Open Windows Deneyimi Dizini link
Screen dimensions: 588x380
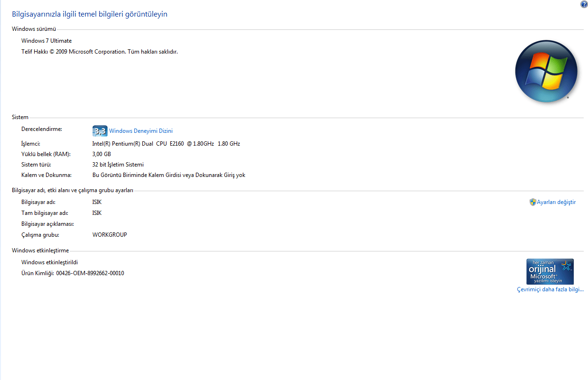pyautogui.click(x=141, y=131)
